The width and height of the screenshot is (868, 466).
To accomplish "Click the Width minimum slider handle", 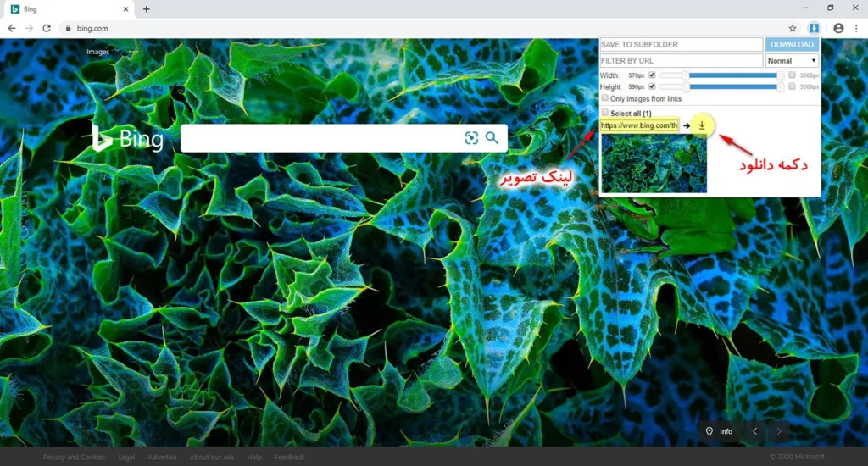I will coord(686,75).
